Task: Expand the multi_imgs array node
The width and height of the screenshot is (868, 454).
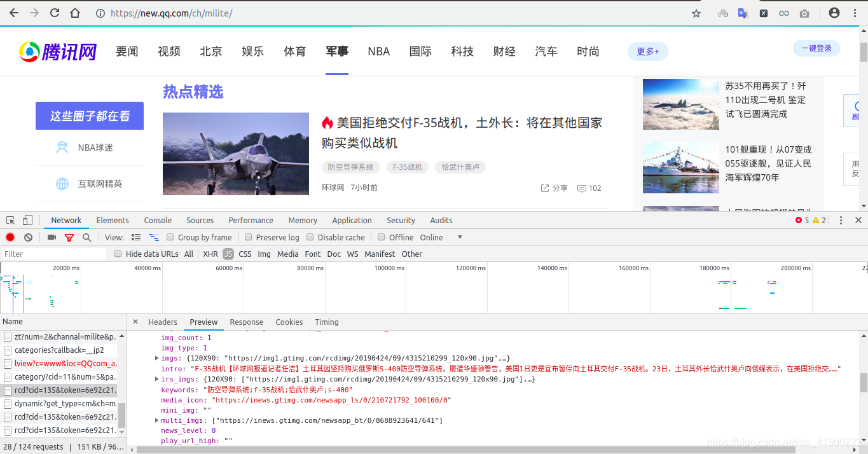Action: coord(157,420)
